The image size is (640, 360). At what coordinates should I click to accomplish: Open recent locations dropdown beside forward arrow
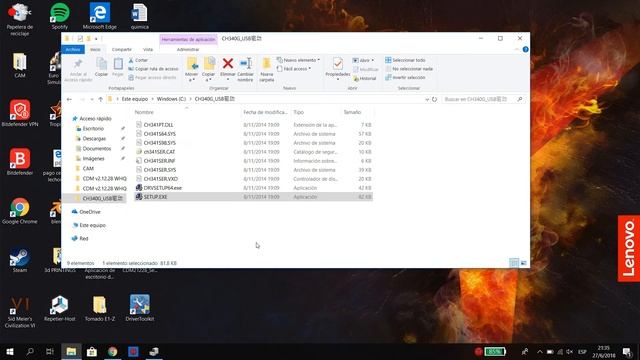92,99
